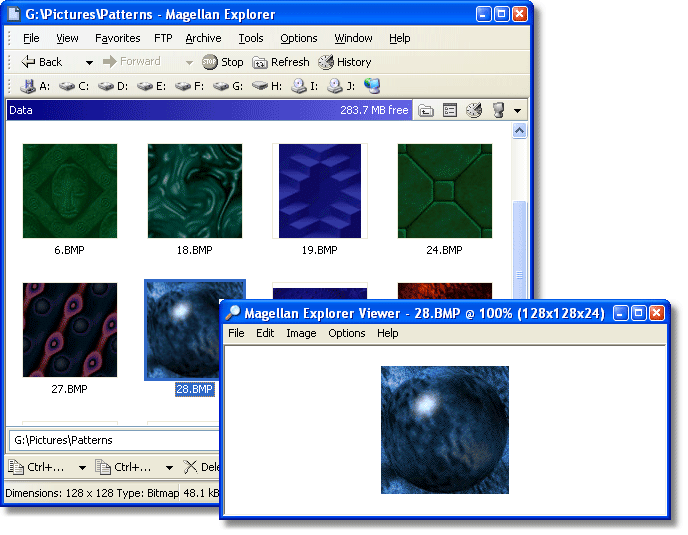The width and height of the screenshot is (688, 535).
Task: Expand the Back button history dropdown
Action: [x=89, y=62]
